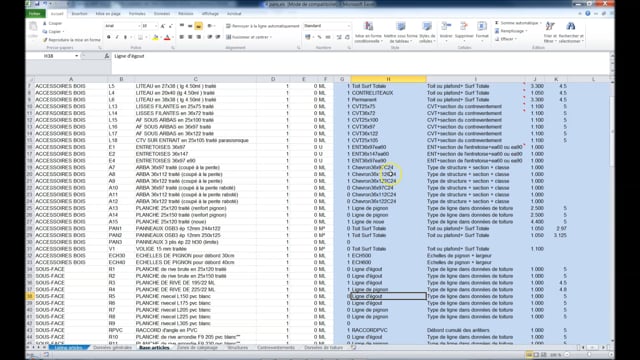The width and height of the screenshot is (640, 360).
Task: Toggle italic formatting in the Police group
Action: [117, 37]
